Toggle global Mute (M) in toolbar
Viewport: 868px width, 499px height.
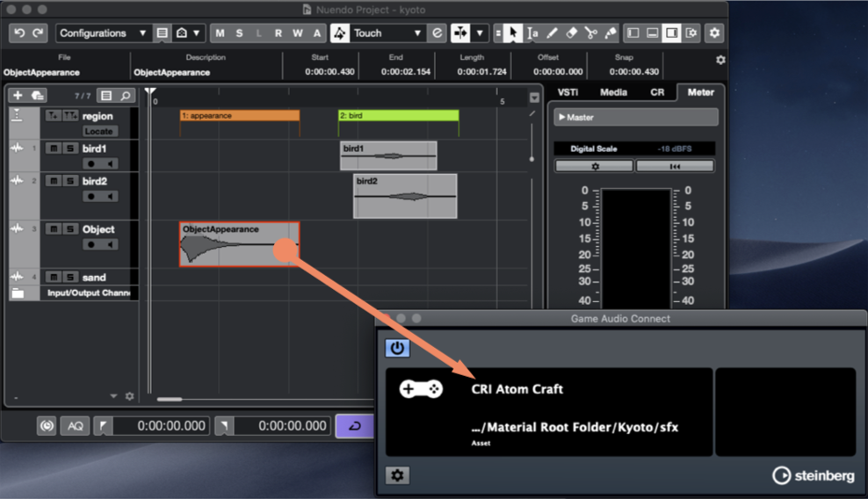pos(220,33)
